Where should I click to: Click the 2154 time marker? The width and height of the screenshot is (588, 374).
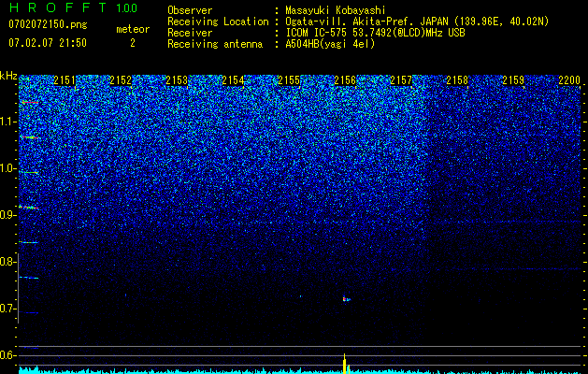[x=233, y=80]
